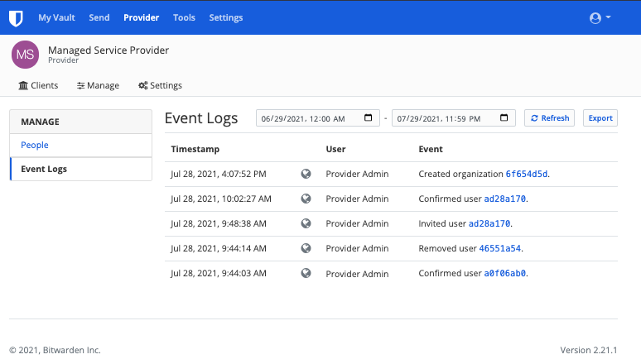Go to My Vault
This screenshot has height=364, width=641.
57,17
